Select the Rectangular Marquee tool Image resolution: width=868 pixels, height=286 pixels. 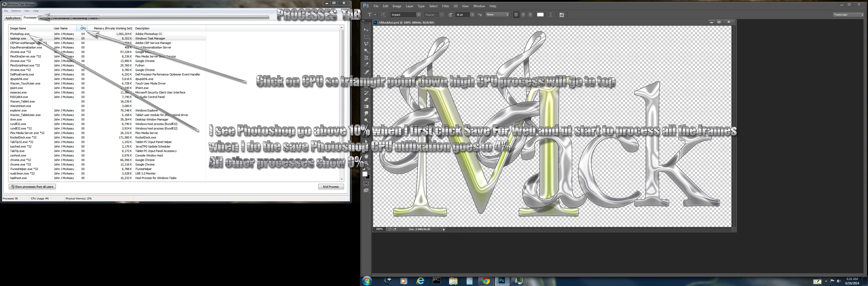[366, 37]
